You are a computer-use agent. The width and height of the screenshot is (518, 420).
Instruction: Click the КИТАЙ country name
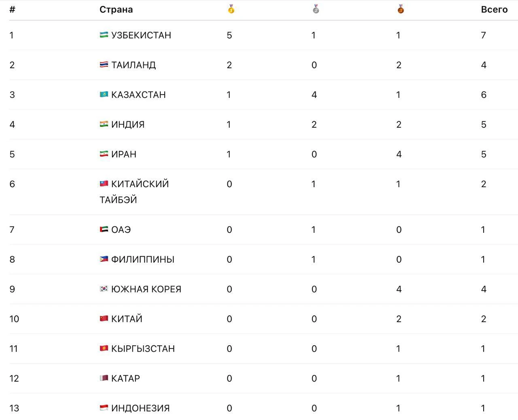[127, 319]
